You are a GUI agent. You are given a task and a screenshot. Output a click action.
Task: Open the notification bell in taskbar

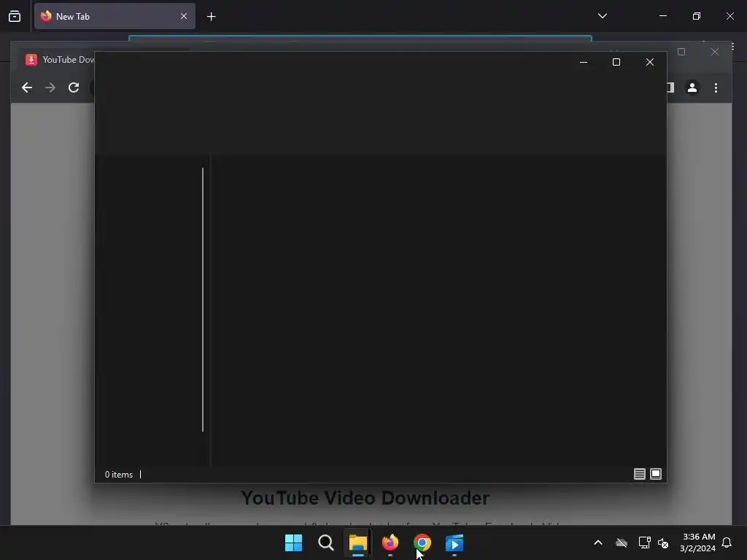coord(727,542)
